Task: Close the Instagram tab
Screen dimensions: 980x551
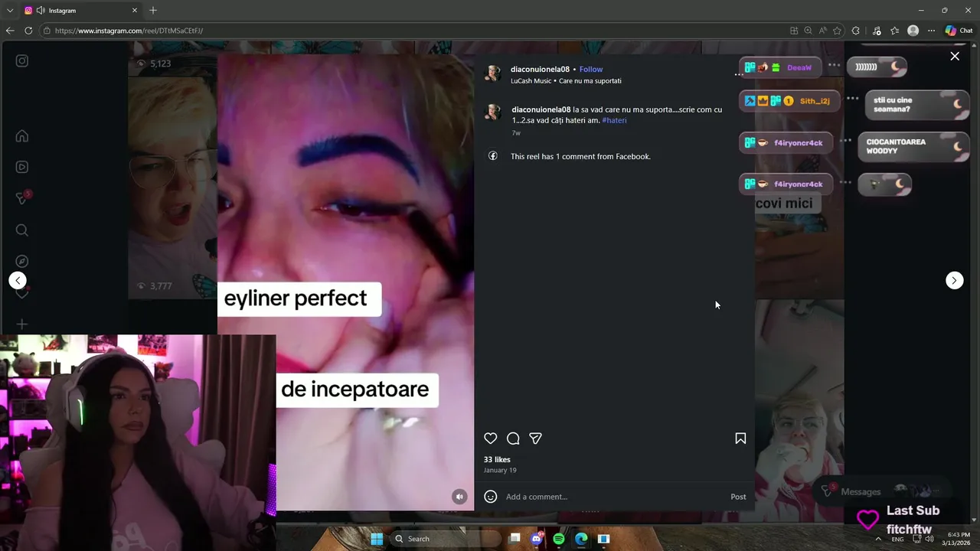Action: [x=135, y=11]
